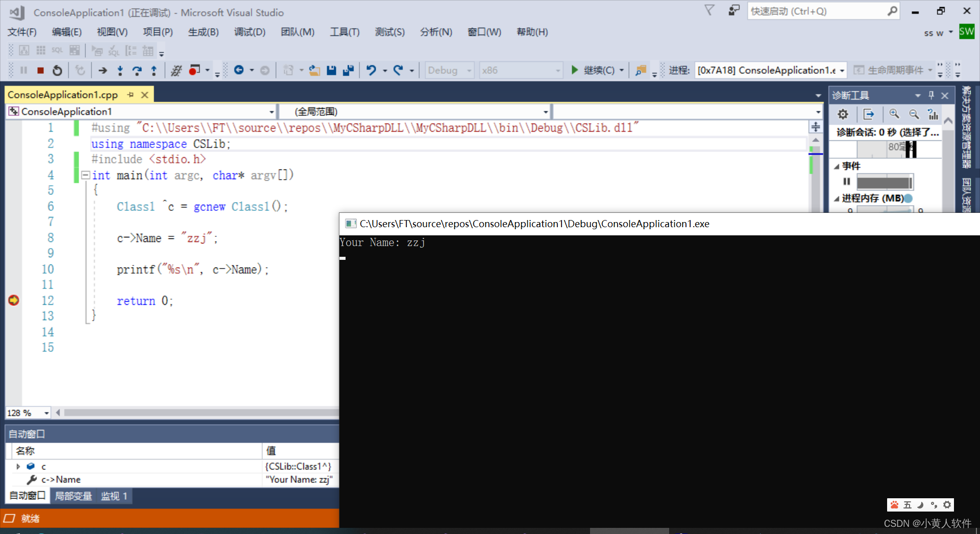980x534 pixels.
Task: Collapse the main function outline box
Action: click(x=85, y=175)
